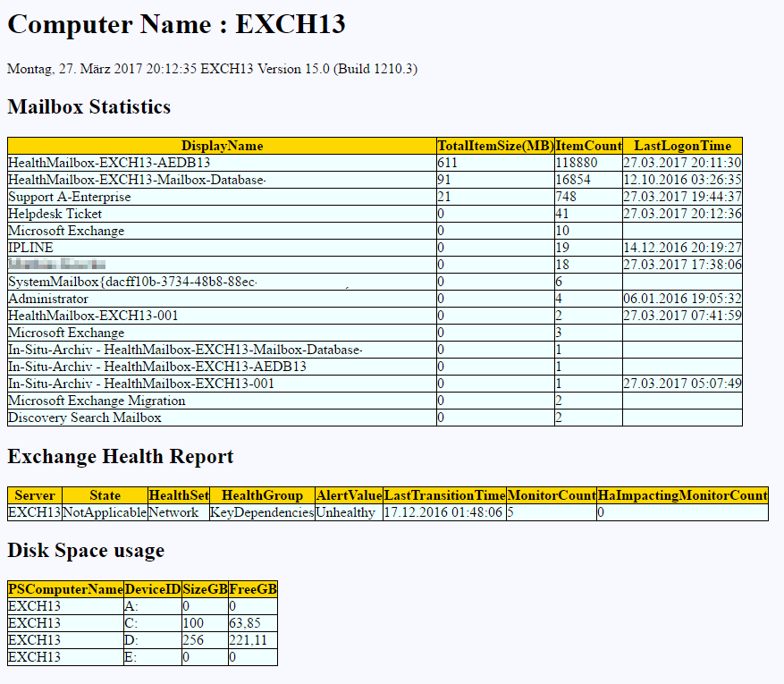Select the HealthMailbox-EXCH13-AEDB13 row
Image resolution: width=784 pixels, height=684 pixels.
click(108, 162)
